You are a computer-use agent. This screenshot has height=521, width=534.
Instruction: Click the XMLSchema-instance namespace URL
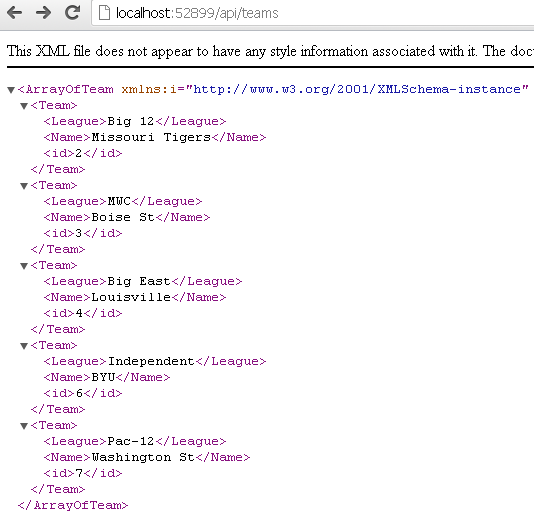coord(357,89)
